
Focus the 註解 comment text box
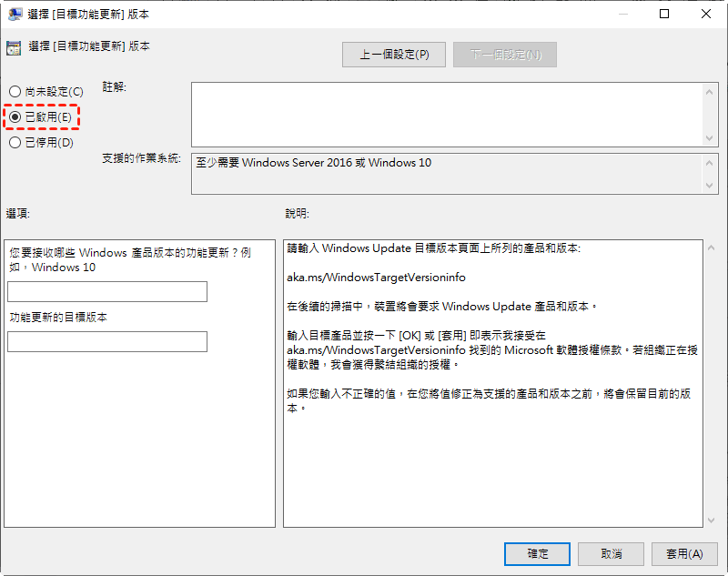pos(446,114)
